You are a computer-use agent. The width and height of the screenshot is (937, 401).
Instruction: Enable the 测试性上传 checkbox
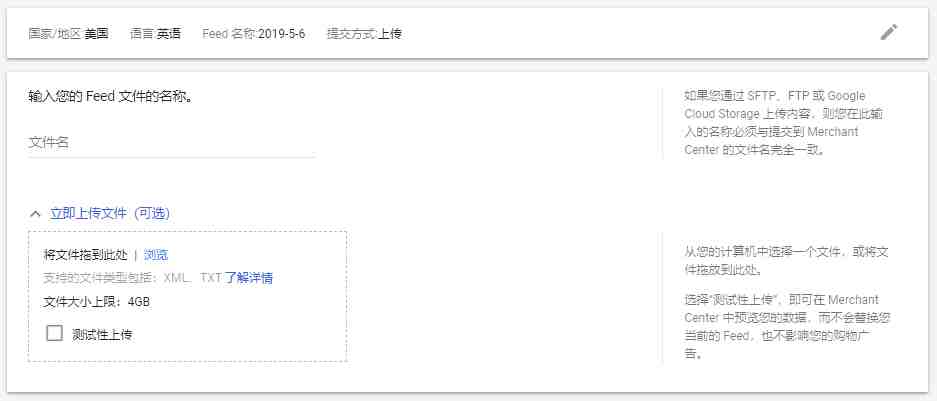54,333
